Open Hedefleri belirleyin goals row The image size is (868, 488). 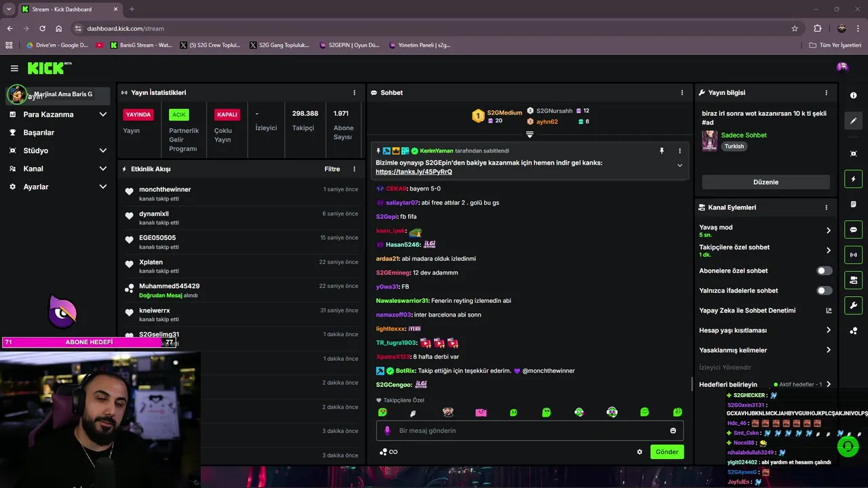(766, 384)
